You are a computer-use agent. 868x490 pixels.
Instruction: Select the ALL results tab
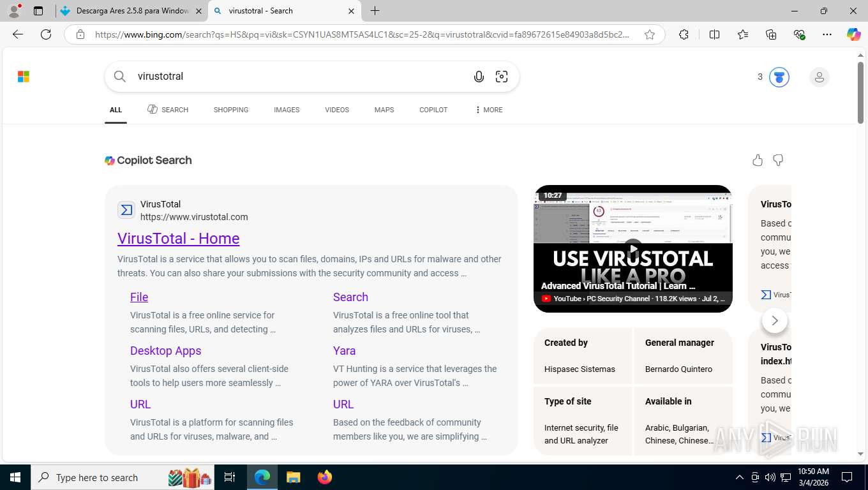(116, 110)
